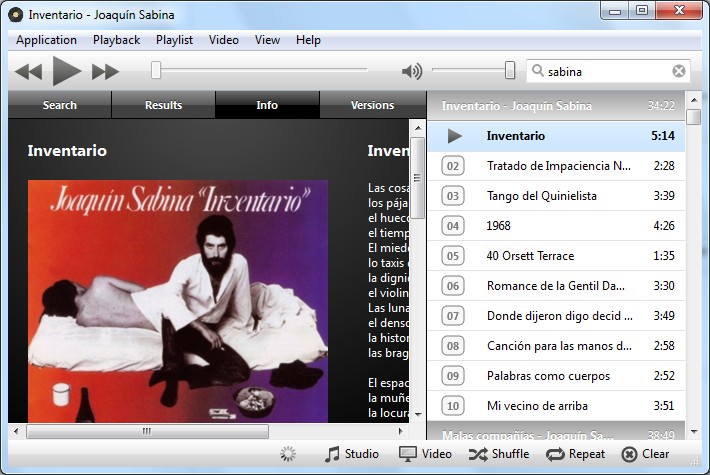Select the track Tratado de Impaciencia N...

click(x=556, y=166)
